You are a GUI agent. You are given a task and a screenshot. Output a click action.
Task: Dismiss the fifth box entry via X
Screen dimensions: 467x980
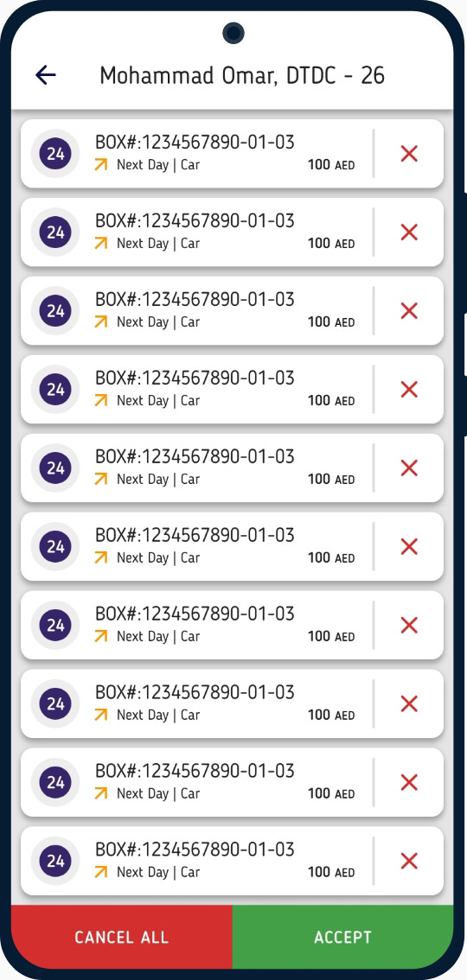409,468
